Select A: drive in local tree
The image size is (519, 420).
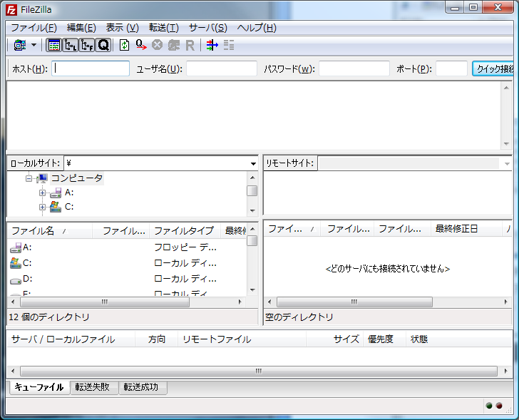click(69, 193)
